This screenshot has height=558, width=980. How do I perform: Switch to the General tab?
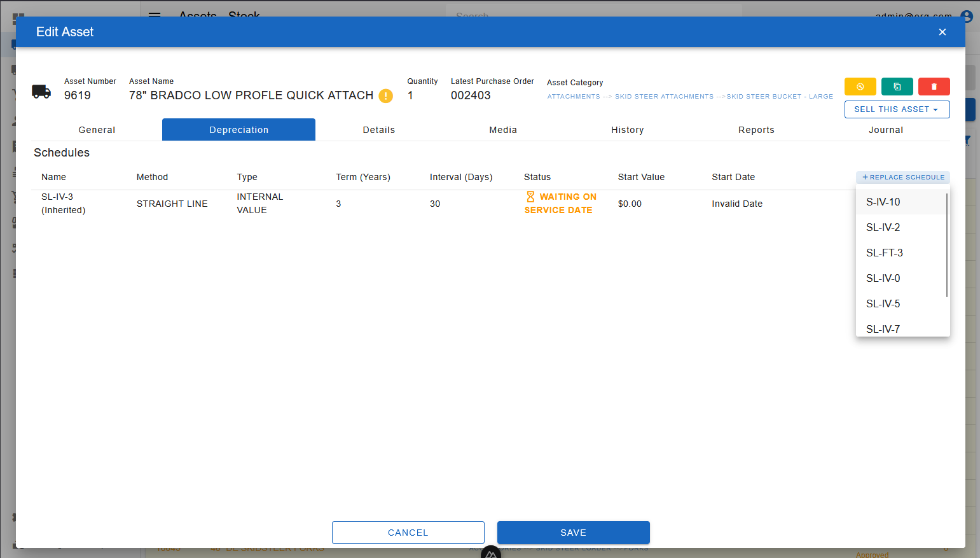(97, 130)
